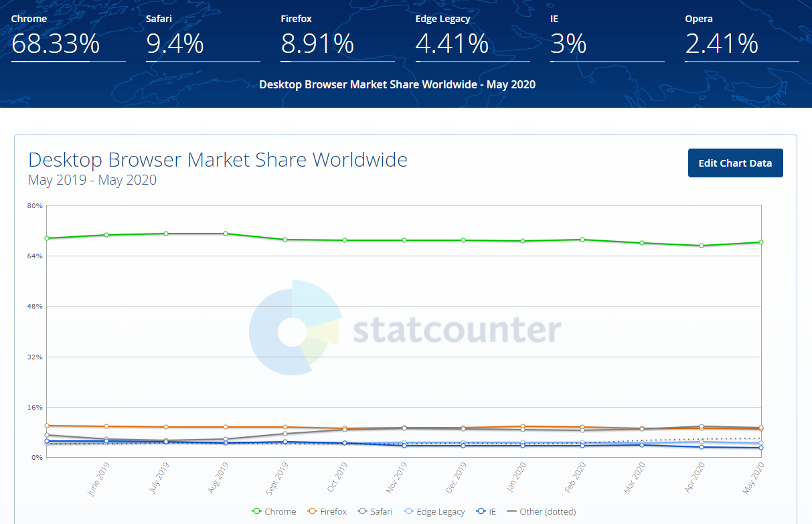Click IE 3% stat in header
812x524 pixels.
(x=607, y=37)
